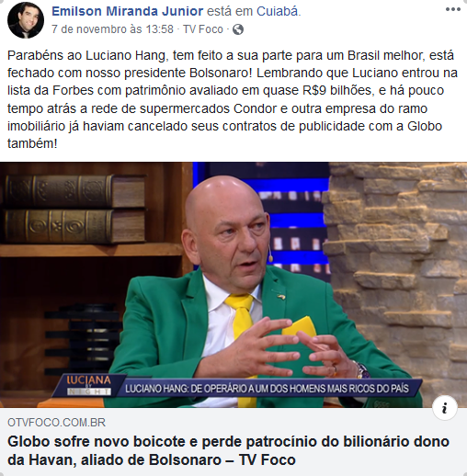Image resolution: width=467 pixels, height=476 pixels.
Task: Click the caption banner about Luciano Hang
Action: (x=267, y=389)
